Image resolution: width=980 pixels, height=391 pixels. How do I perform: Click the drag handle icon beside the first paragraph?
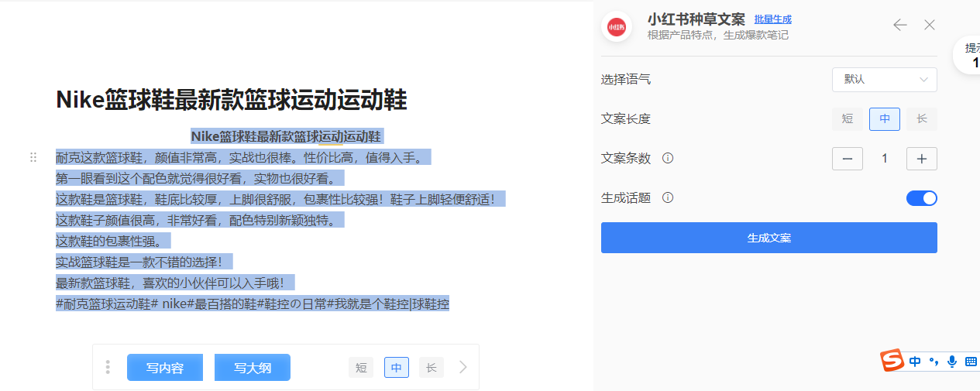point(33,157)
